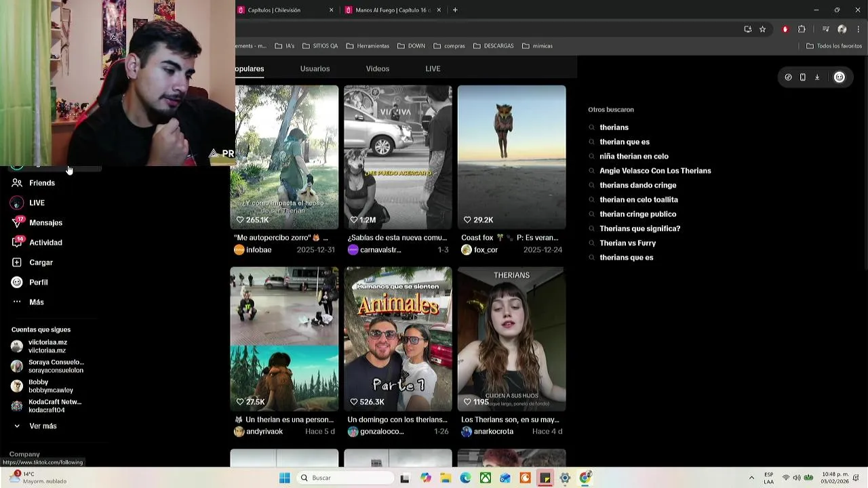Open SITIOS QA bookmarks folder

tap(320, 46)
